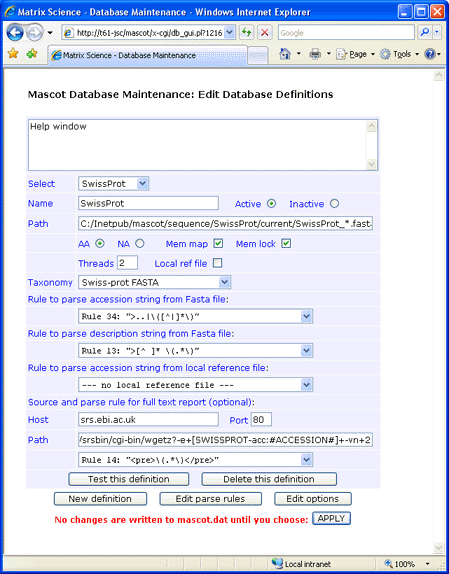Enable the Local ref file checkbox
Screen dimensions: 449x574
click(217, 263)
